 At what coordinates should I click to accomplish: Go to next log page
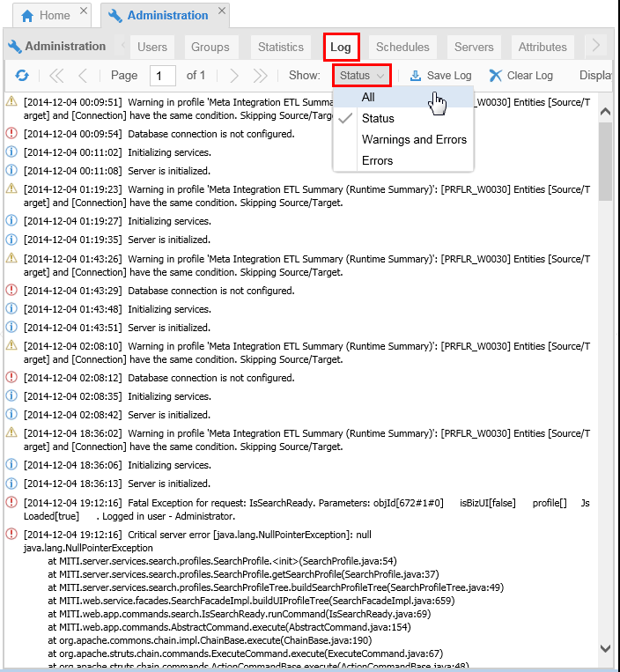234,76
